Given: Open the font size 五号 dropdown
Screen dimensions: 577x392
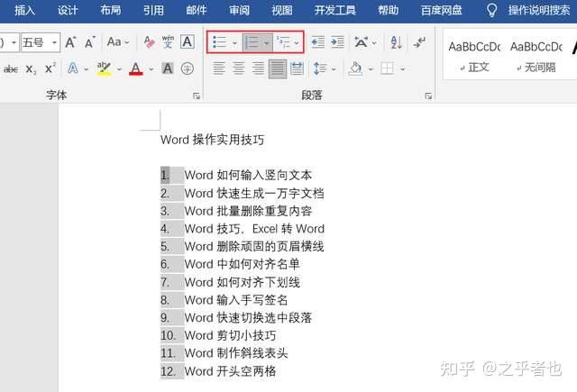Looking at the screenshot, I should (x=54, y=42).
